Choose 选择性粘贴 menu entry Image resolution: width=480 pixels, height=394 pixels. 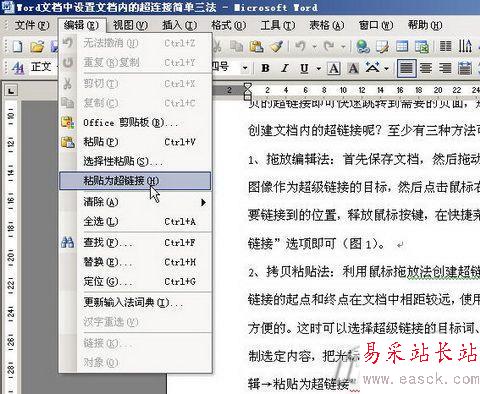pos(135,162)
